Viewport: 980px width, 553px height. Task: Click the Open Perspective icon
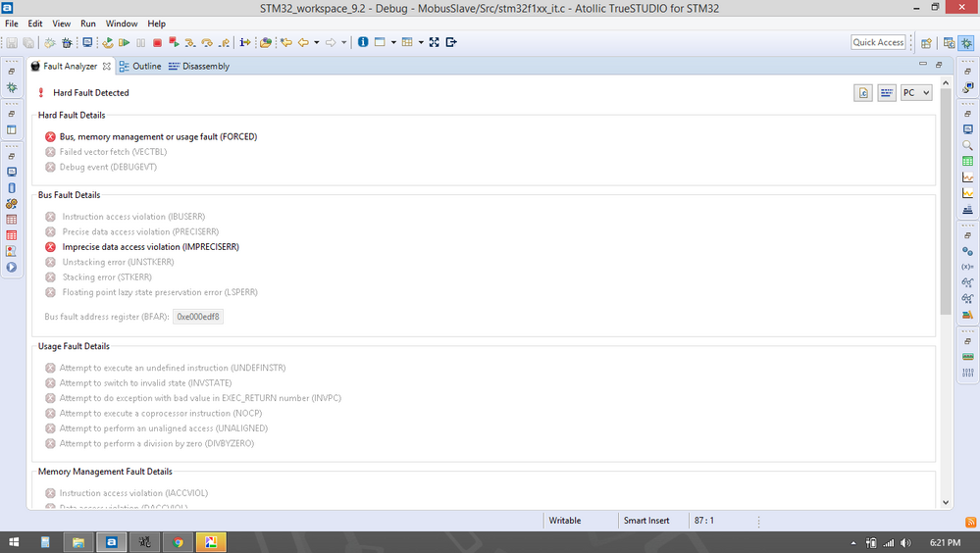[926, 43]
